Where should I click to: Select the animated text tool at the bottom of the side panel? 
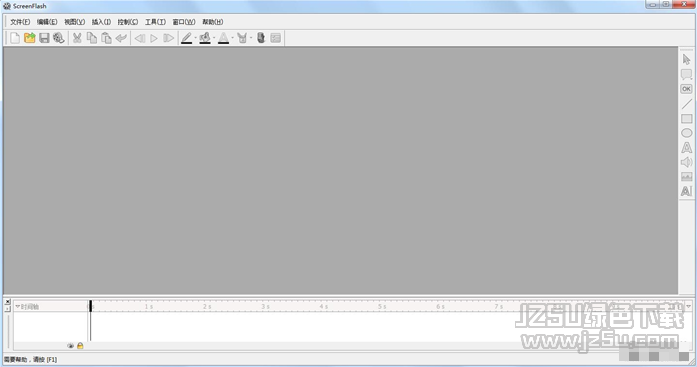(686, 191)
